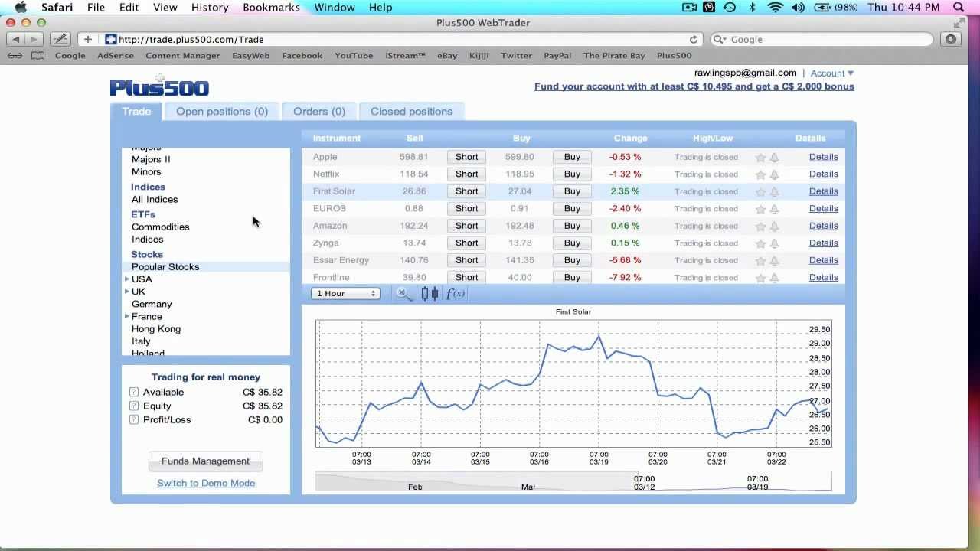Click the Change column header
Viewport: 980px width, 551px height.
[630, 139]
